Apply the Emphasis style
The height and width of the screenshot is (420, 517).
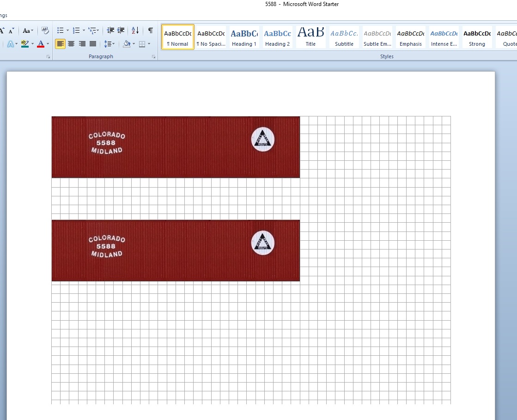coord(410,37)
